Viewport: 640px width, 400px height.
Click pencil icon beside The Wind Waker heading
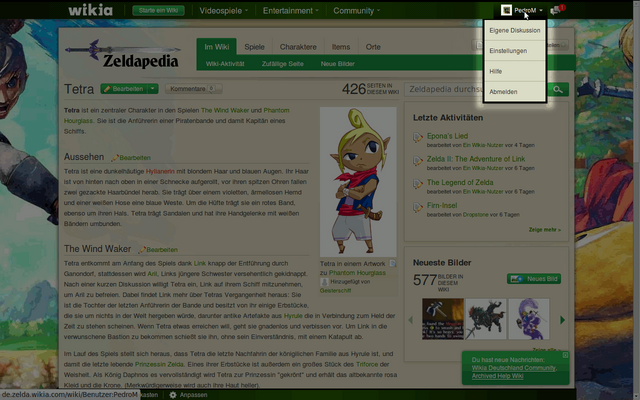coord(142,250)
